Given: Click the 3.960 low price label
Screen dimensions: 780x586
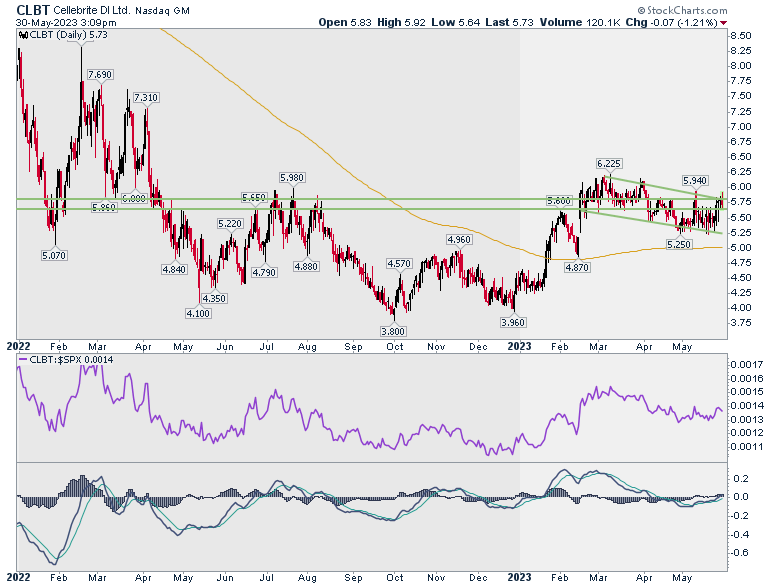Looking at the screenshot, I should pyautogui.click(x=513, y=322).
